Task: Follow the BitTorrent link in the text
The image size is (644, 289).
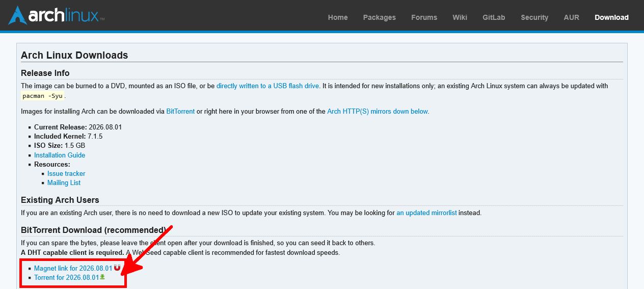Action: [x=180, y=111]
